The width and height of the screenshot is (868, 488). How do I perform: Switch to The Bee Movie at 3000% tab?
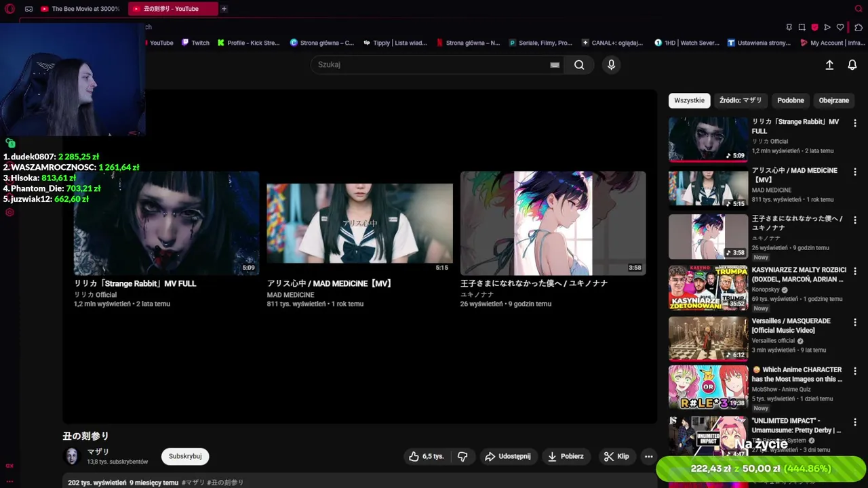(x=80, y=9)
